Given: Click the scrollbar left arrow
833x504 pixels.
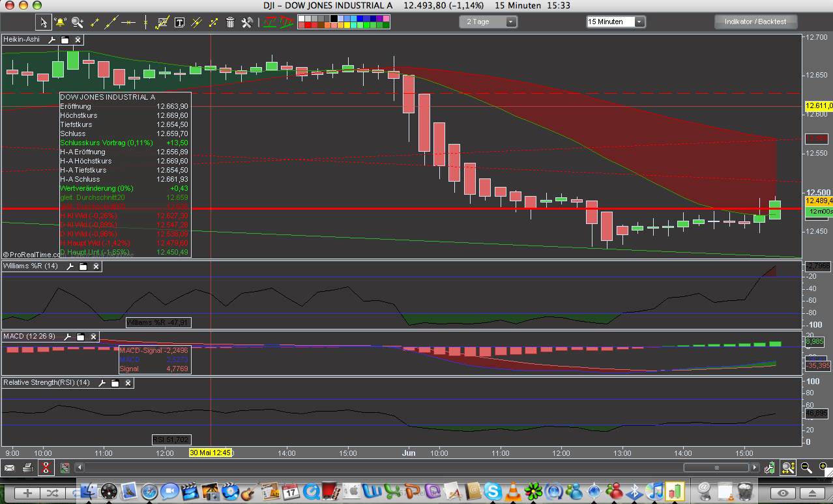Looking at the screenshot, I should point(80,468).
